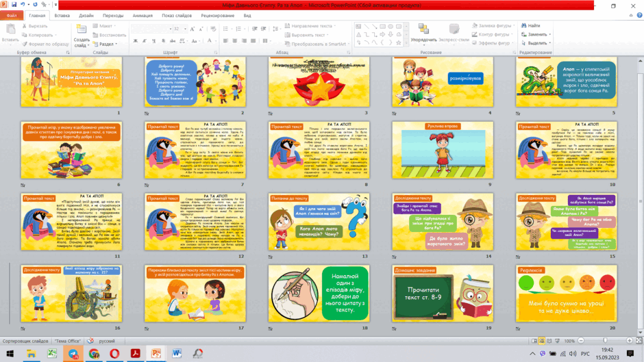
Task: Click the Windows Start button
Action: tap(10, 353)
